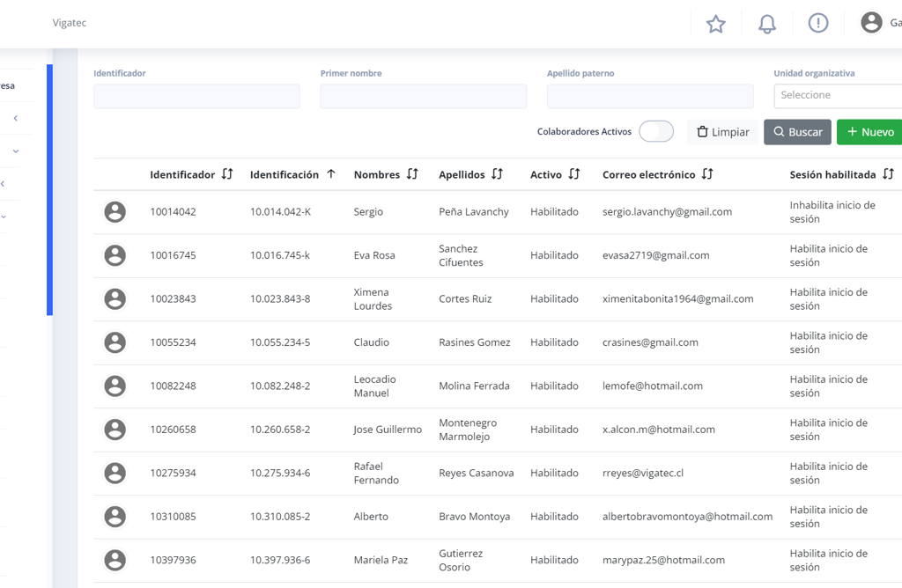Open the user profile avatar in header
The height and width of the screenshot is (588, 902).
coord(871,23)
